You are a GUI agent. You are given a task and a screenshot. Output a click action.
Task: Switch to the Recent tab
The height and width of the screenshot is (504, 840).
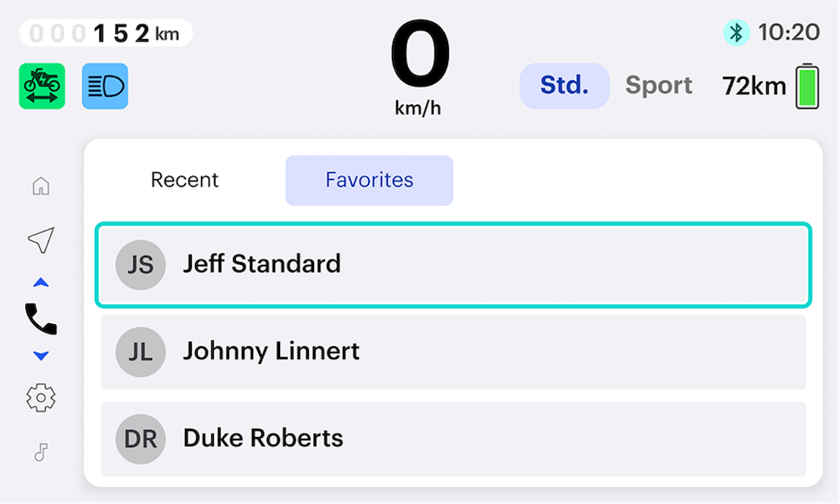point(185,180)
